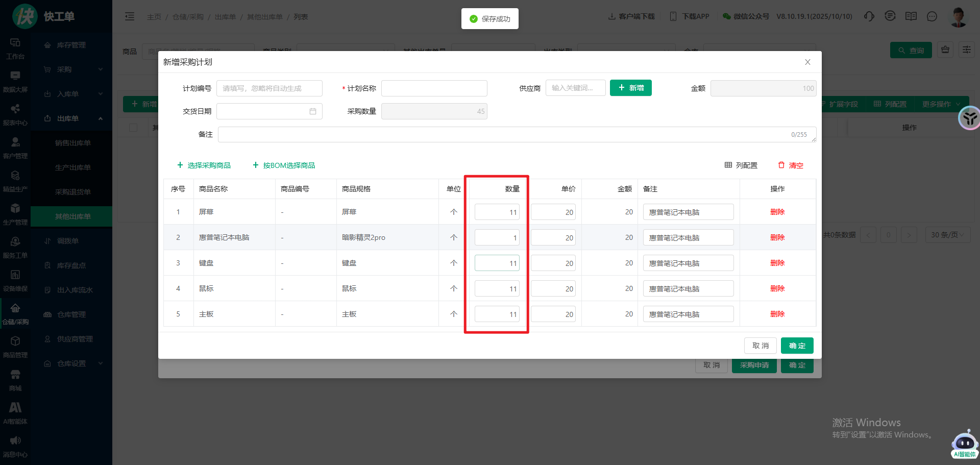The height and width of the screenshot is (465, 980).
Task: Open 数据大屏 in the left sidebar
Action: [x=15, y=81]
